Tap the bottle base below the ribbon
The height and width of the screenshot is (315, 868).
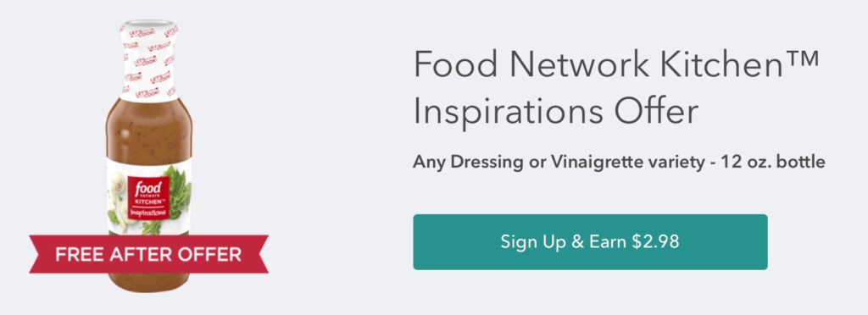148,282
